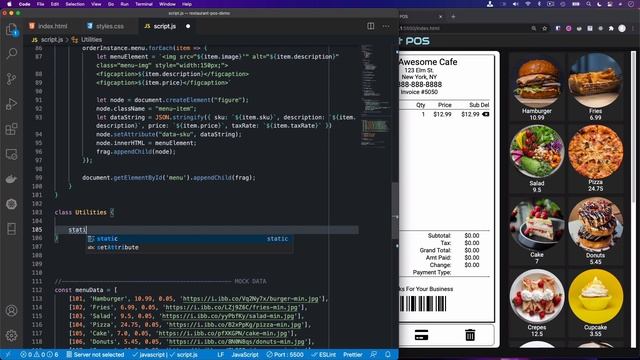This screenshot has width=640, height=360.
Task: Add Fries to the order
Action: (x=596, y=87)
